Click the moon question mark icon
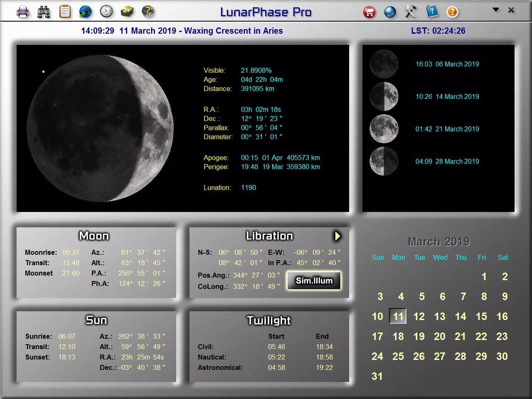 148,12
